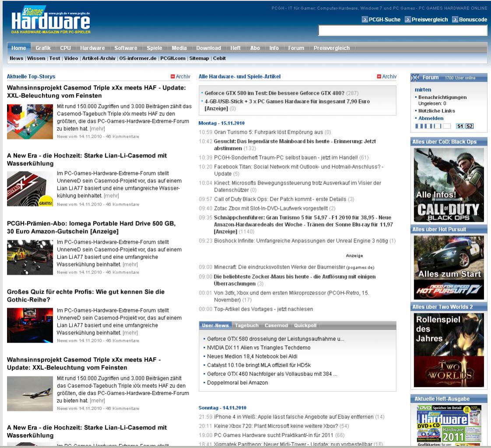Click the arrow icon beside PCGH-Suche

pyautogui.click(x=365, y=19)
